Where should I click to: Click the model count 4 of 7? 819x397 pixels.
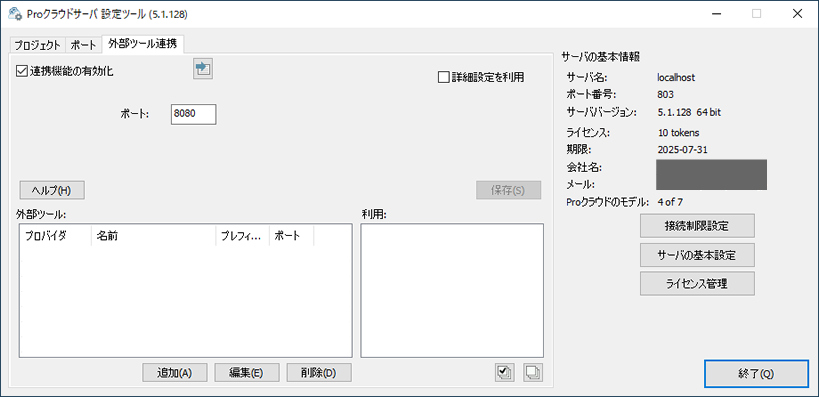pyautogui.click(x=671, y=202)
